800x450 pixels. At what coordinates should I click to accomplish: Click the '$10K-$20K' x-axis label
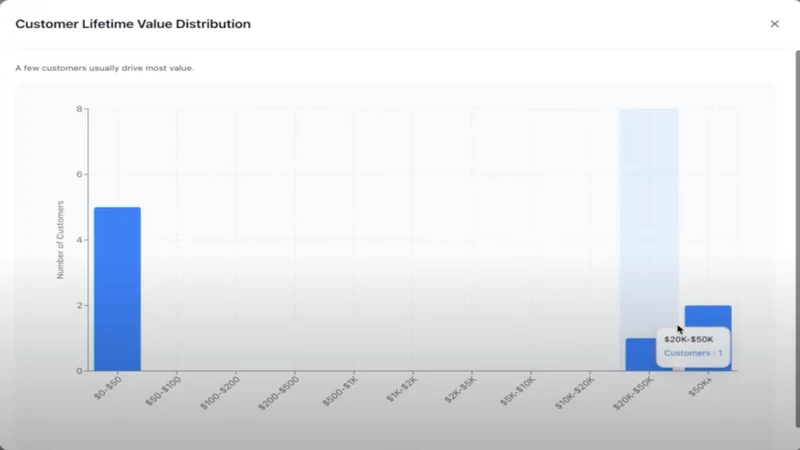[x=575, y=393]
